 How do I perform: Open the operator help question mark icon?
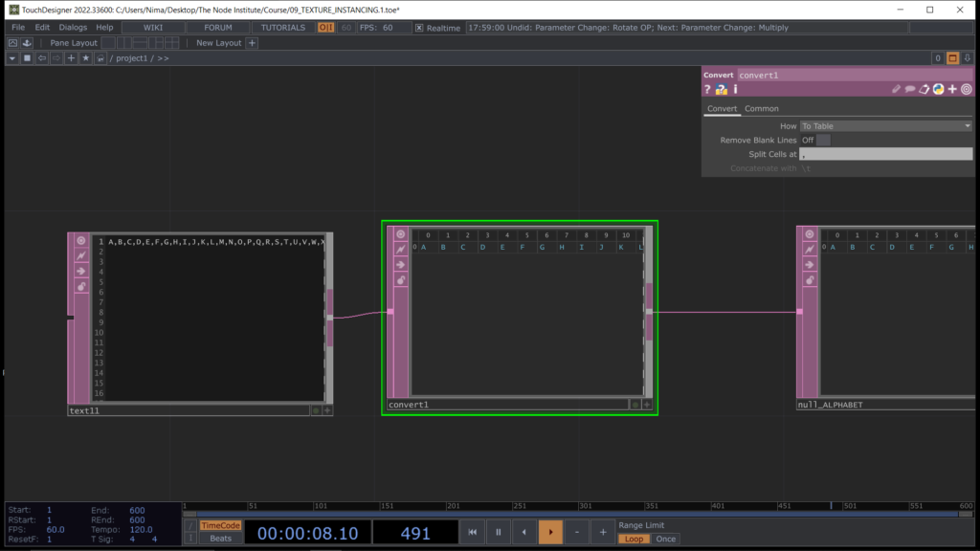[707, 89]
